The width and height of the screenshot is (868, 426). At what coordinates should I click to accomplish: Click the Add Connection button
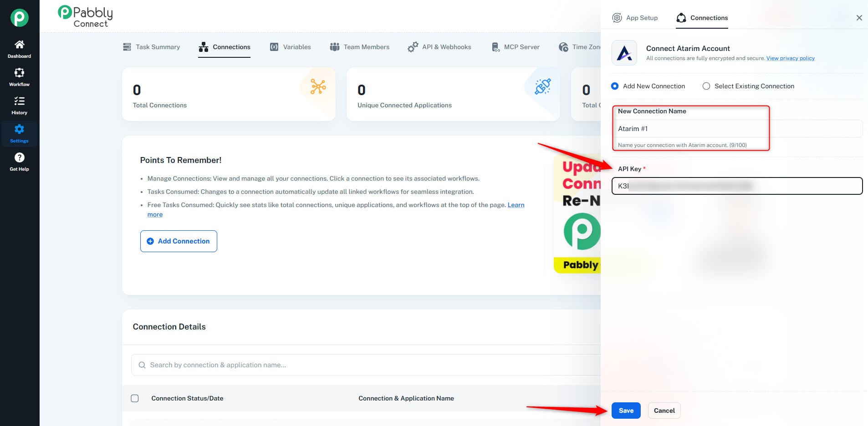(x=179, y=241)
